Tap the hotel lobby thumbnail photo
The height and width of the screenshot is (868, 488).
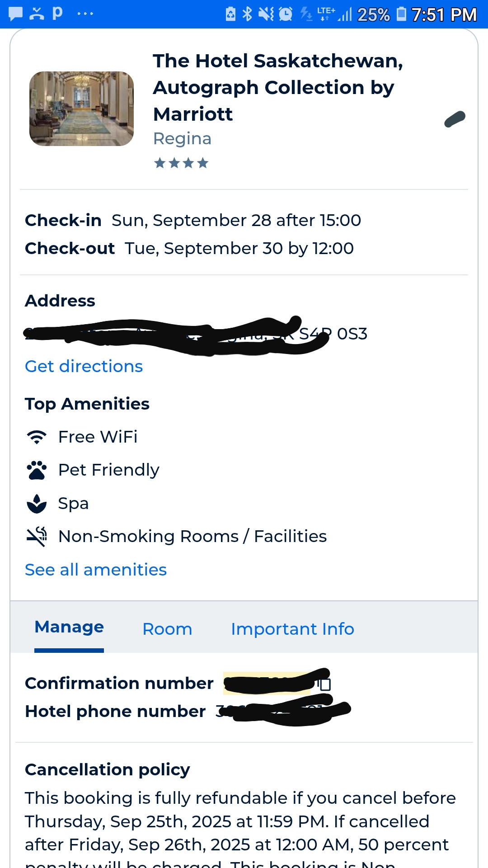point(81,108)
